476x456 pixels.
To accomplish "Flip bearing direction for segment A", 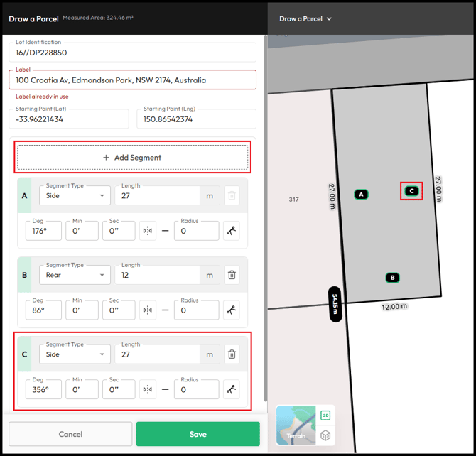I will pos(148,231).
